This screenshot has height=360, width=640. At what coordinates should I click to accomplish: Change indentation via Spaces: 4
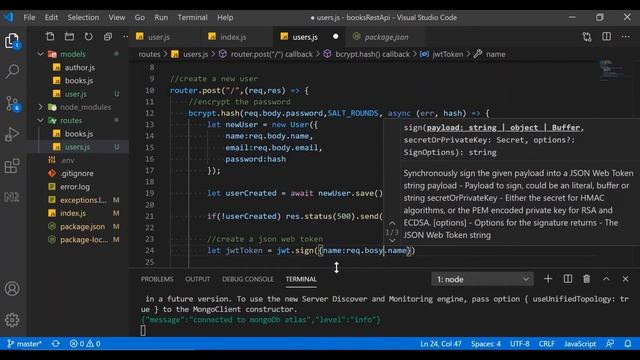pyautogui.click(x=486, y=344)
